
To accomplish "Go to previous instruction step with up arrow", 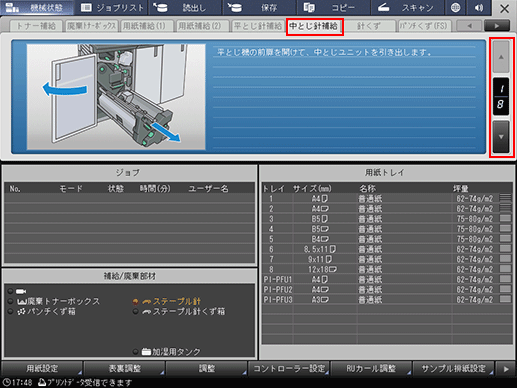I will point(501,57).
